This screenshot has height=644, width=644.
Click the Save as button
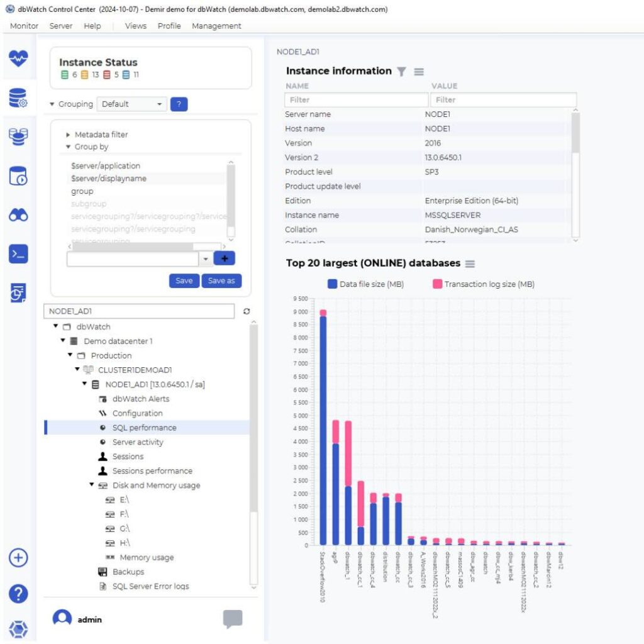tap(221, 282)
